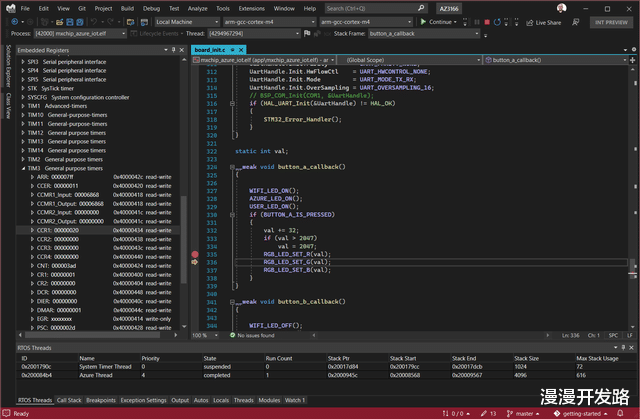The width and height of the screenshot is (640, 419).
Task: Open the Solution Explorer side tab
Action: (x=8, y=65)
